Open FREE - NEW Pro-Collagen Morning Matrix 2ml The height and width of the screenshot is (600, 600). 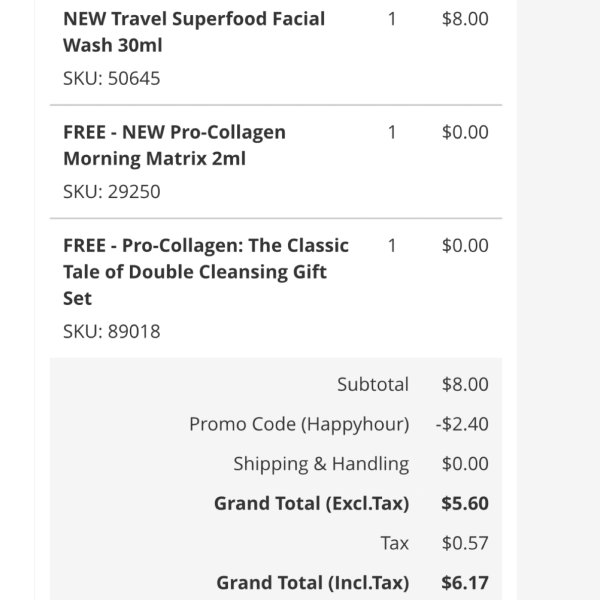click(x=174, y=145)
